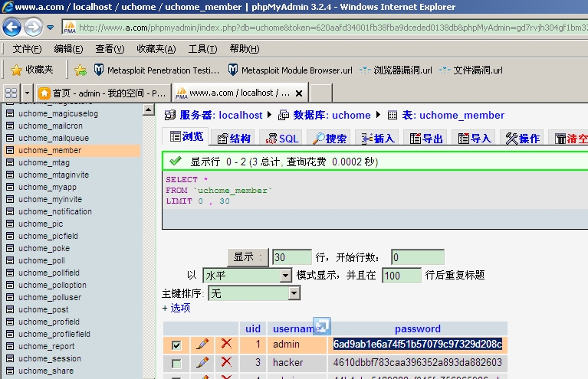Viewport: 588px width, 379px height.
Task: Open the 查看(V) menu
Action: 110,49
